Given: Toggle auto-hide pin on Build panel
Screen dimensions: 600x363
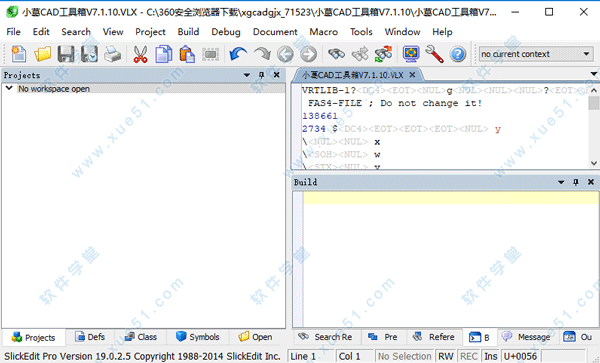Looking at the screenshot, I should pyautogui.click(x=576, y=182).
